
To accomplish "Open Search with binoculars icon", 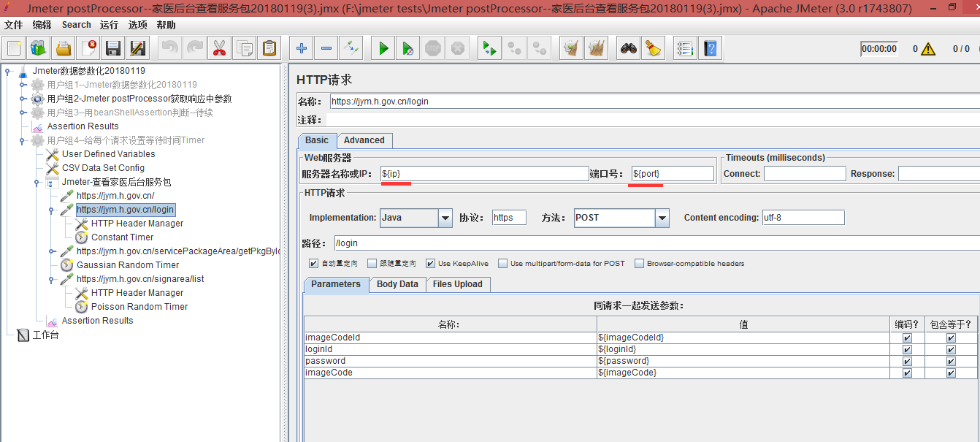I will (x=628, y=49).
